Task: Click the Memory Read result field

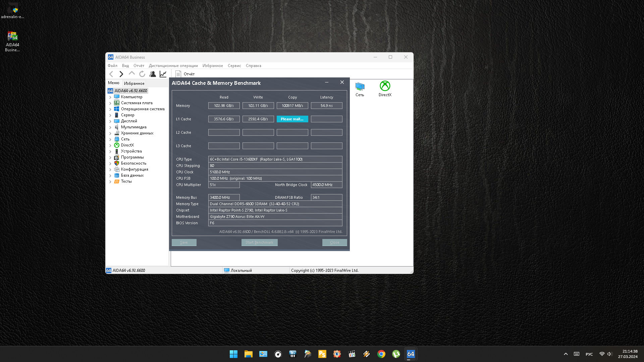Action: 224,106
